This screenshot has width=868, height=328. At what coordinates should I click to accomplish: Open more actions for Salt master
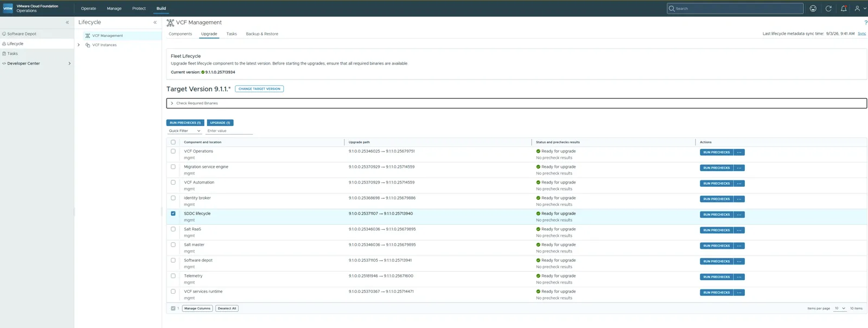tap(739, 245)
